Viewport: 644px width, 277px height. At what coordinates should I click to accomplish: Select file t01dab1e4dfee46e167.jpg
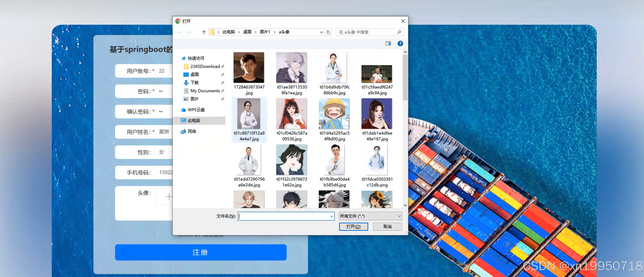click(377, 120)
